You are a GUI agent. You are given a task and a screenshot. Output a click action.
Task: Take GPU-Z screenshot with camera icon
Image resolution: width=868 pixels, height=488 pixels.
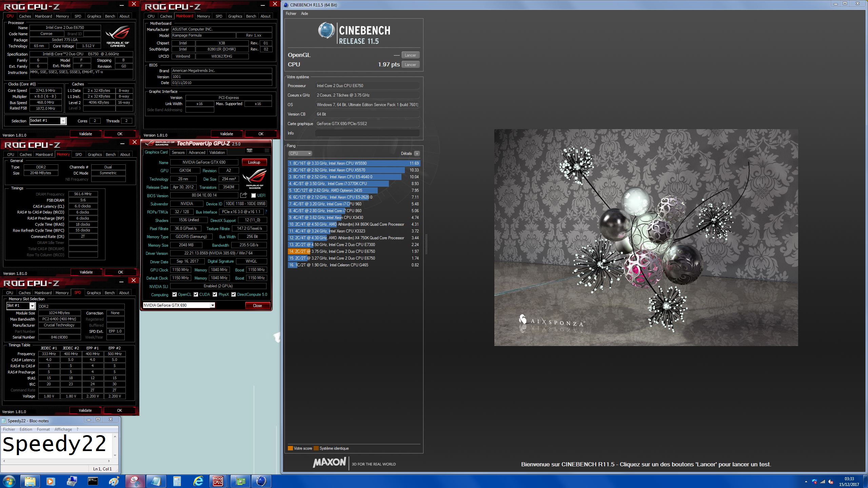[250, 150]
